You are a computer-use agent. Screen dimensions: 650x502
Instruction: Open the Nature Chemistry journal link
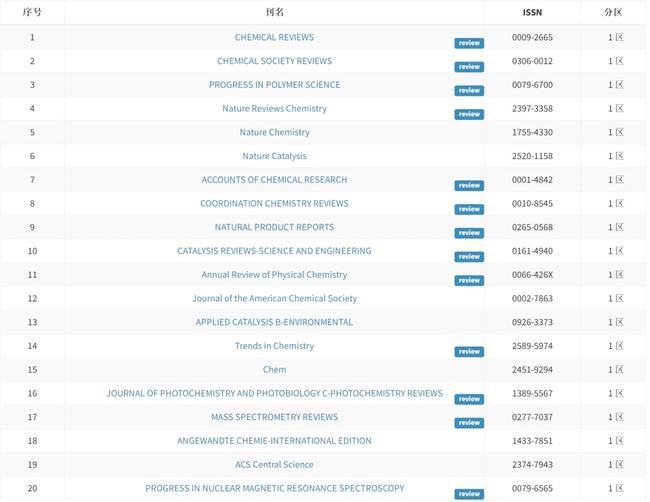pyautogui.click(x=274, y=133)
